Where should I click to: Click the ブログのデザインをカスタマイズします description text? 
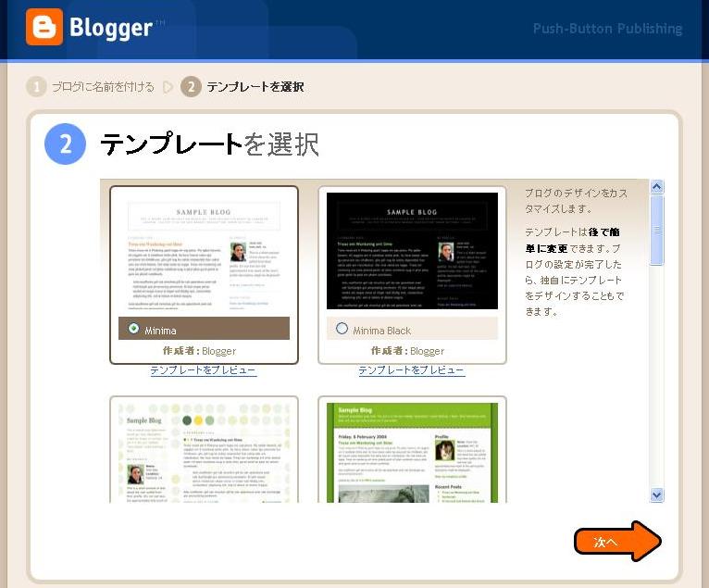(x=576, y=201)
